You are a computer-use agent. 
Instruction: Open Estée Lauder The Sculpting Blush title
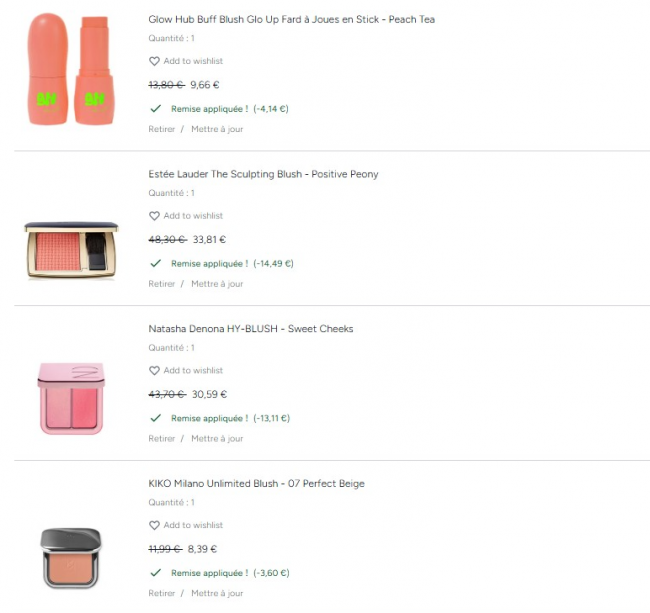(263, 174)
